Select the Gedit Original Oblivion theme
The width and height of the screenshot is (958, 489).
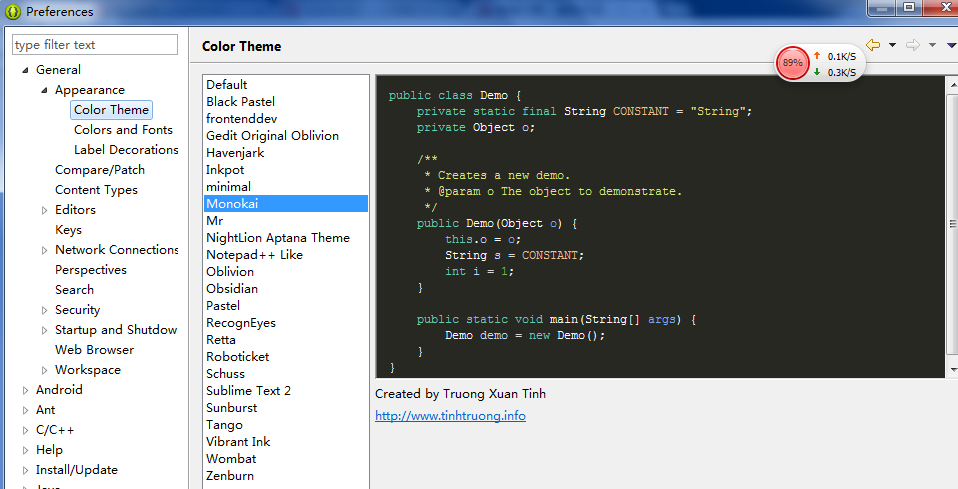286,136
